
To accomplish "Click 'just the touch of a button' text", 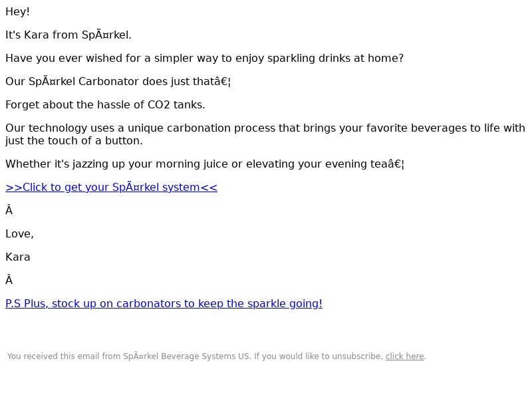I will [x=74, y=141].
